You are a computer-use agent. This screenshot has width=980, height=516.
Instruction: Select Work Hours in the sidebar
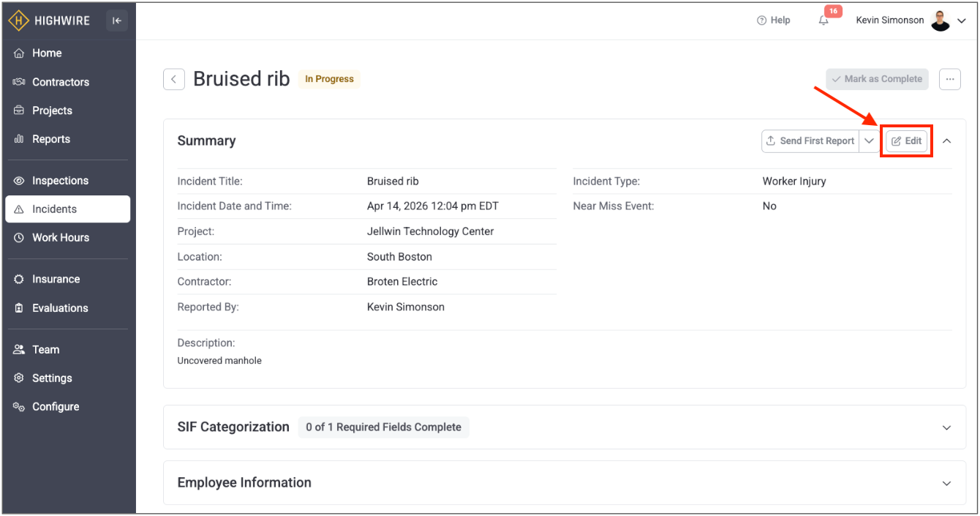click(x=60, y=238)
